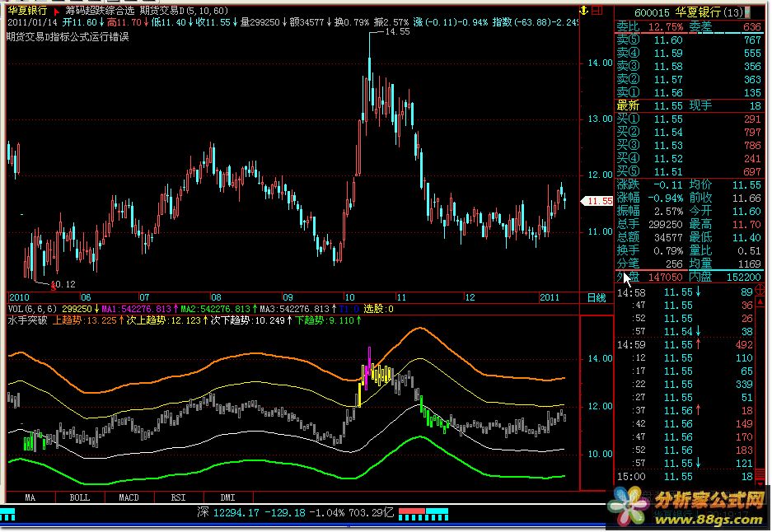Click the 外盘 147050 value
772x532 pixels.
click(x=665, y=278)
